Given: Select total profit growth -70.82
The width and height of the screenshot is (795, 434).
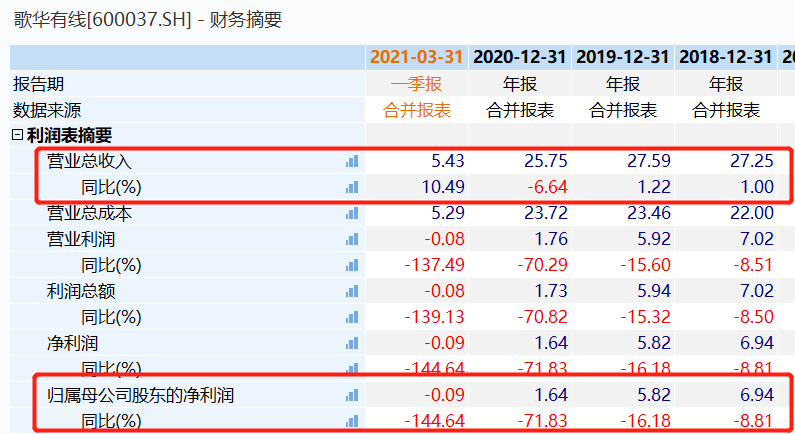Looking at the screenshot, I should [x=542, y=317].
